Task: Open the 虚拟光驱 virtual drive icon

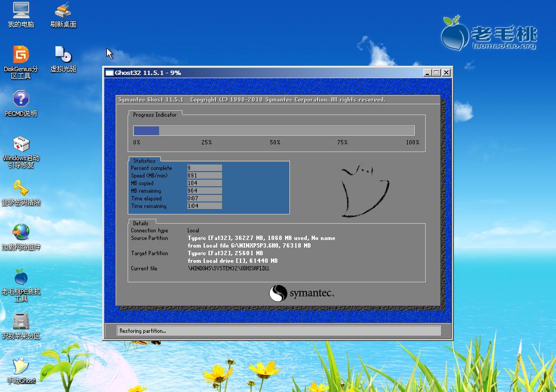Action: [x=63, y=55]
